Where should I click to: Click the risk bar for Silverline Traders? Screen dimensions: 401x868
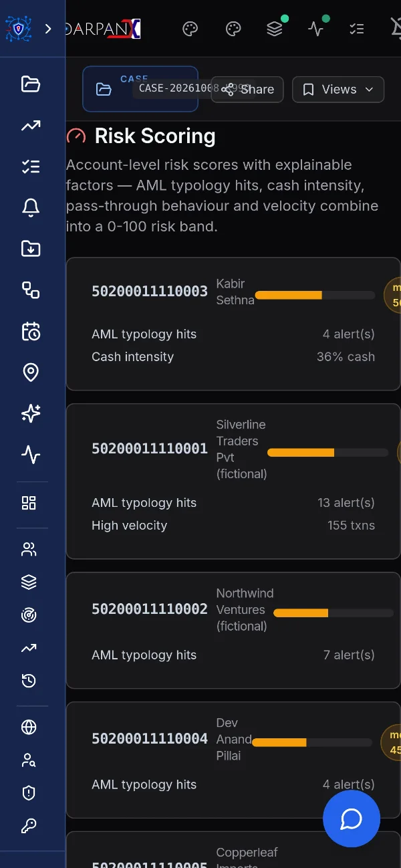[x=327, y=453]
